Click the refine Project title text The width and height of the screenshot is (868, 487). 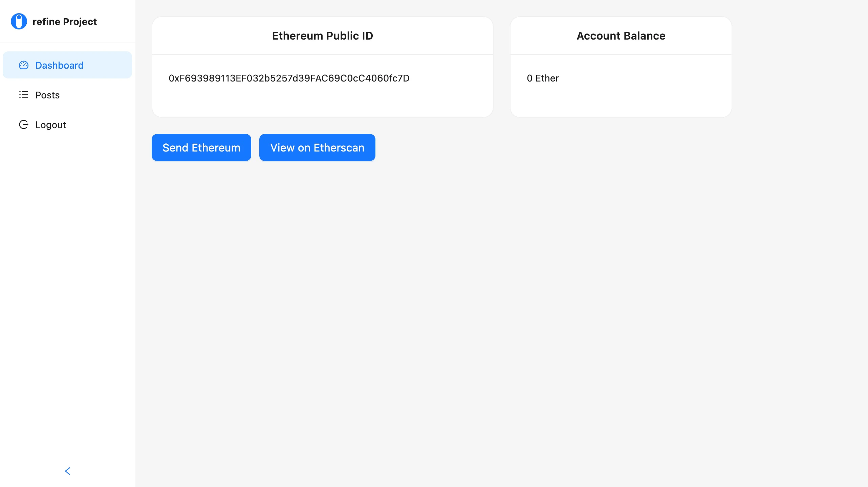pos(65,22)
